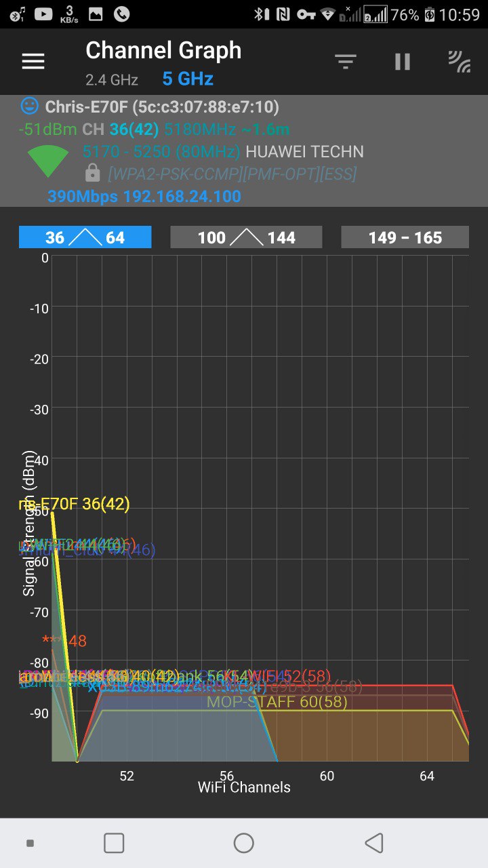This screenshot has width=488, height=868.
Task: Pause the WiFi scanning
Action: tap(403, 62)
